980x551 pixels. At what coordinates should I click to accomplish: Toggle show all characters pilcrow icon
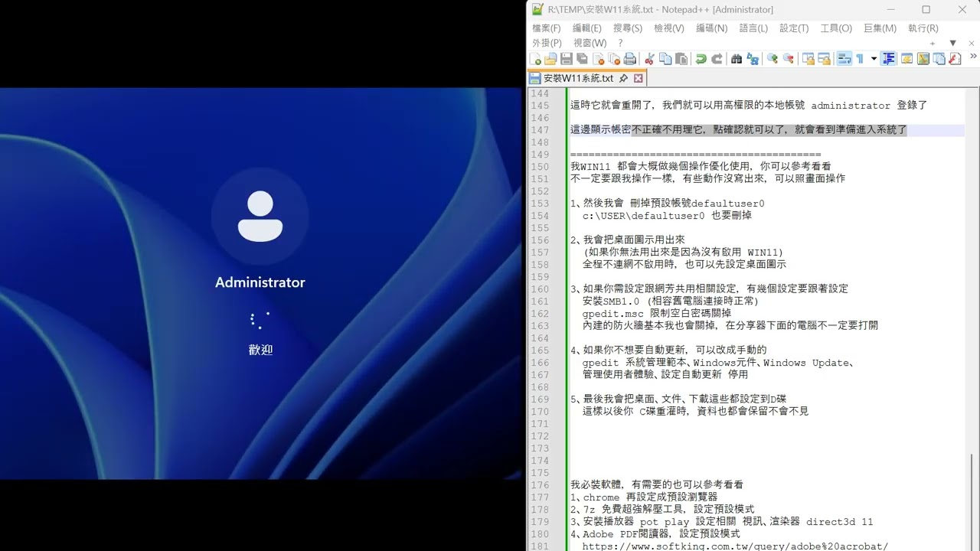pyautogui.click(x=861, y=59)
